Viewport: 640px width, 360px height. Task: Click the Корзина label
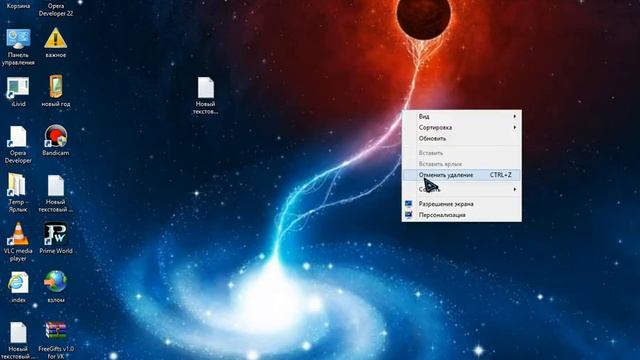click(x=18, y=6)
